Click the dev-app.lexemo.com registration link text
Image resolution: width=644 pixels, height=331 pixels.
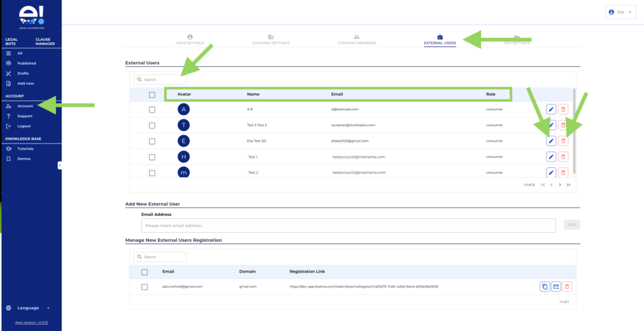pos(364,286)
